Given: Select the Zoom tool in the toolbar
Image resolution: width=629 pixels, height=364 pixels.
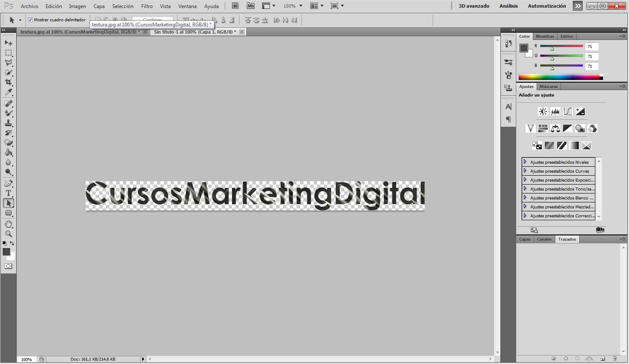Looking at the screenshot, I should [x=9, y=233].
